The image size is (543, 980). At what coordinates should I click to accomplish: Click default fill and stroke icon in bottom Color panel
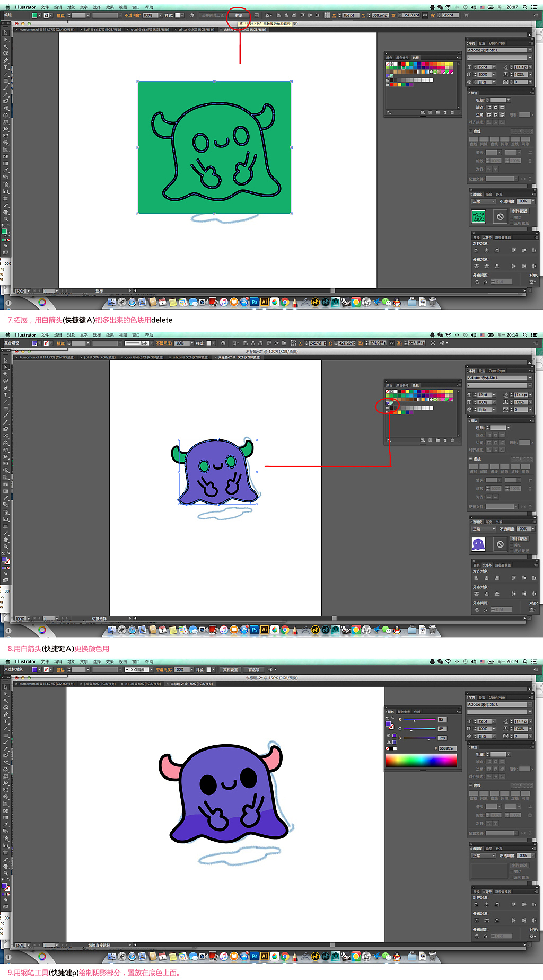[388, 718]
